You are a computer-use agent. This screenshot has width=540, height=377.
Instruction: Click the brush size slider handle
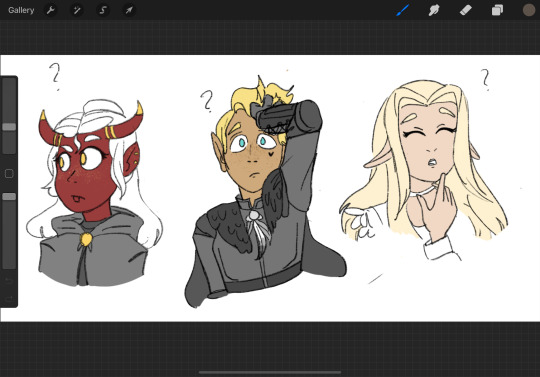point(9,127)
